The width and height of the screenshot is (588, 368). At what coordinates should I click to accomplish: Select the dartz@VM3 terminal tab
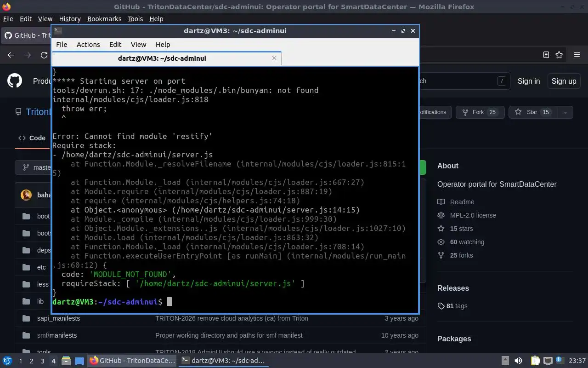(166, 58)
